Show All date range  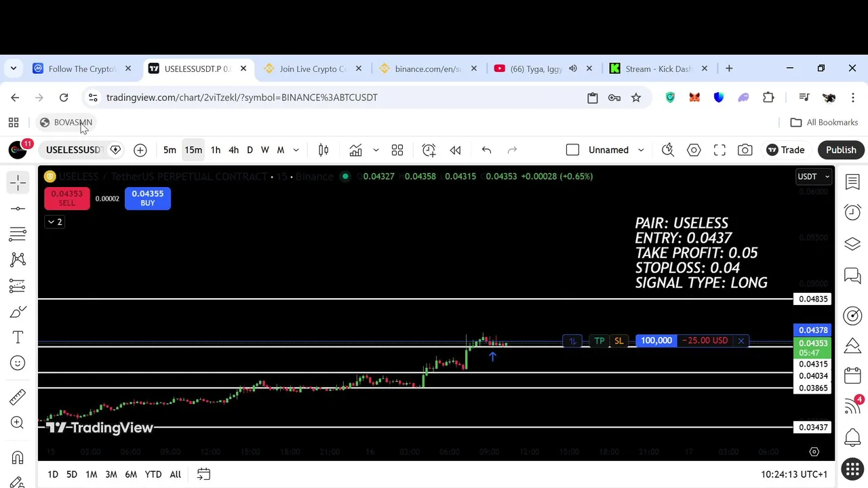(175, 474)
